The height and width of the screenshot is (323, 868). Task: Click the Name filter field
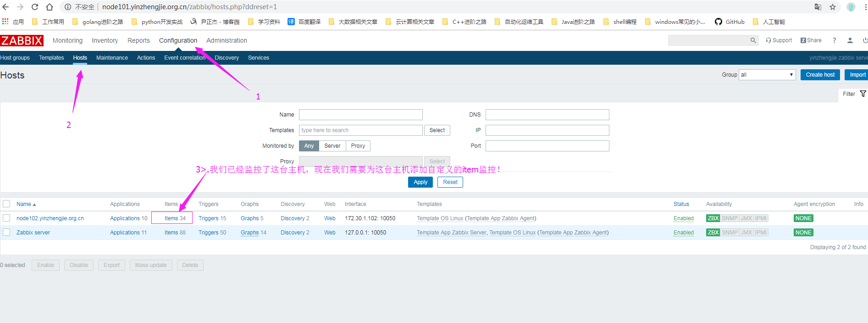coord(361,115)
